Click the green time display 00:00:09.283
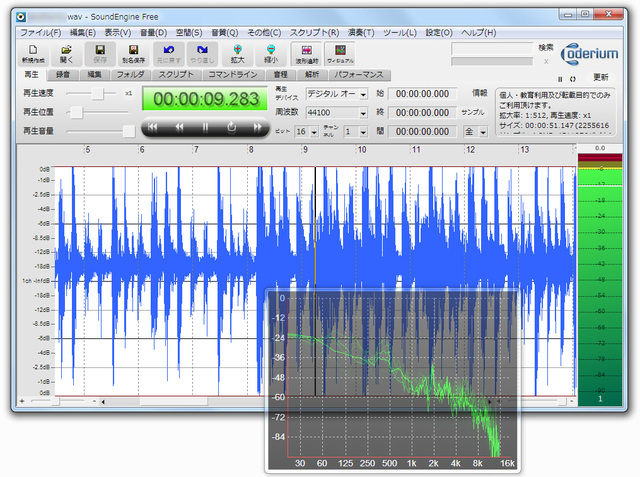Screen dimensions: 640x477 pyautogui.click(x=205, y=99)
